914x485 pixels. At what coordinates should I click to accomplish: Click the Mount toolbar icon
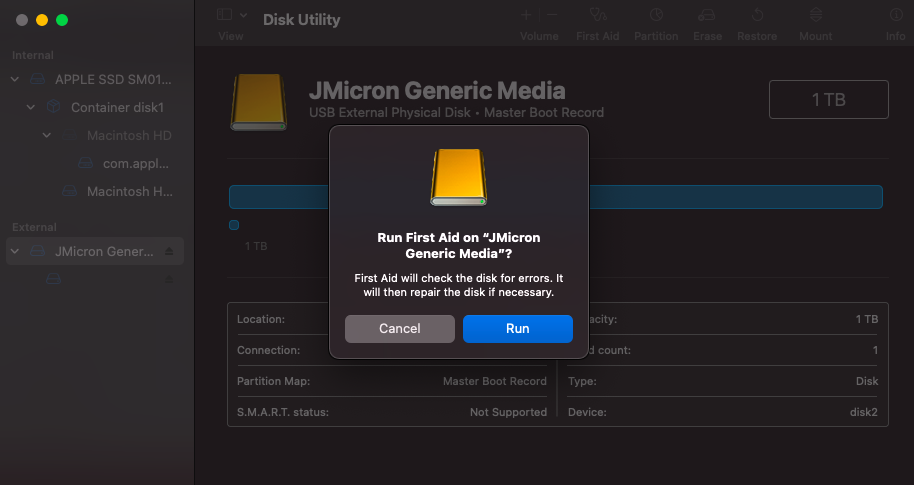pyautogui.click(x=816, y=16)
